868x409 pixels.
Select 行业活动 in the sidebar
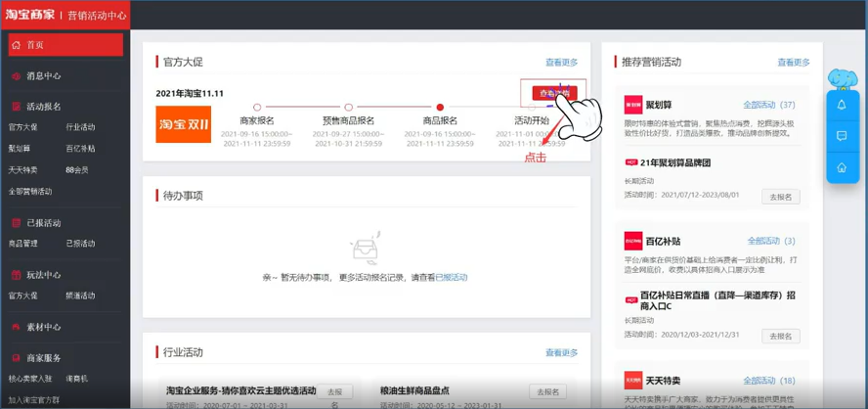[x=80, y=127]
